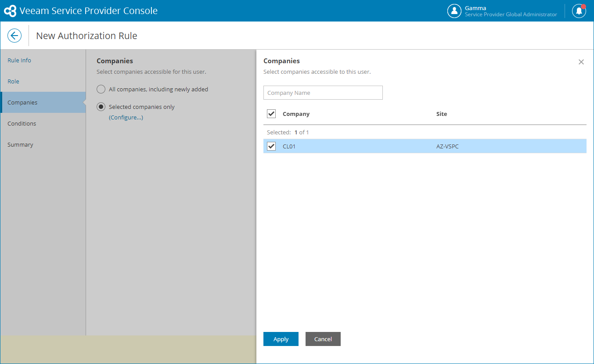The height and width of the screenshot is (364, 594).
Task: Sort by the Company column header
Action: [x=296, y=114]
